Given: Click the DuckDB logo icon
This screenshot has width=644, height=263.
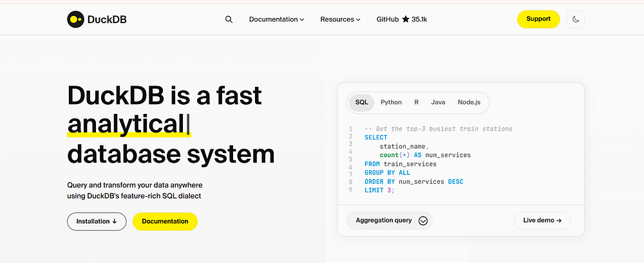Looking at the screenshot, I should point(75,19).
